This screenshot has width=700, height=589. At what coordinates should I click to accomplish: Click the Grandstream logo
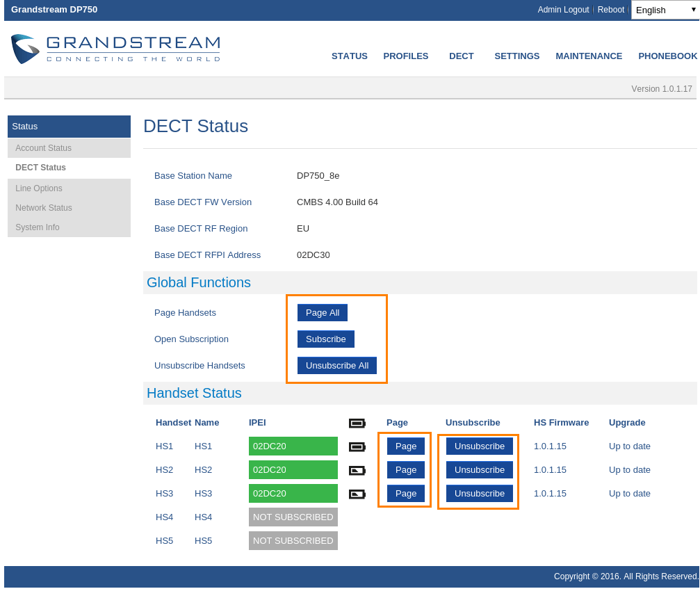(x=115, y=49)
